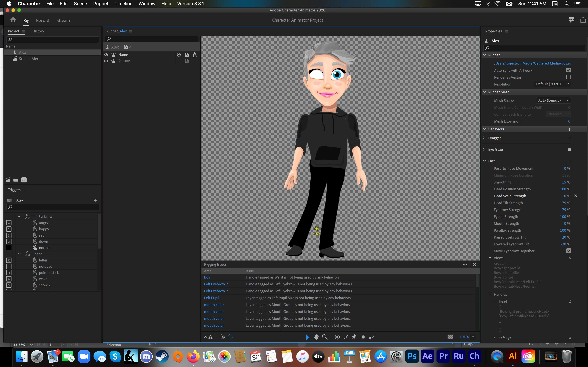The width and height of the screenshot is (588, 367).
Task: Select the Stick tool
Action: (x=346, y=337)
